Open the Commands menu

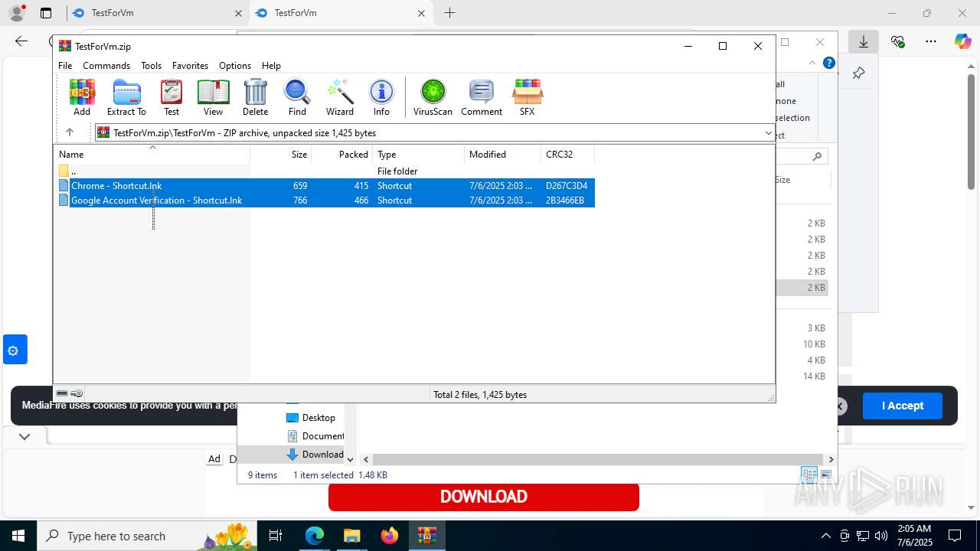click(x=106, y=66)
